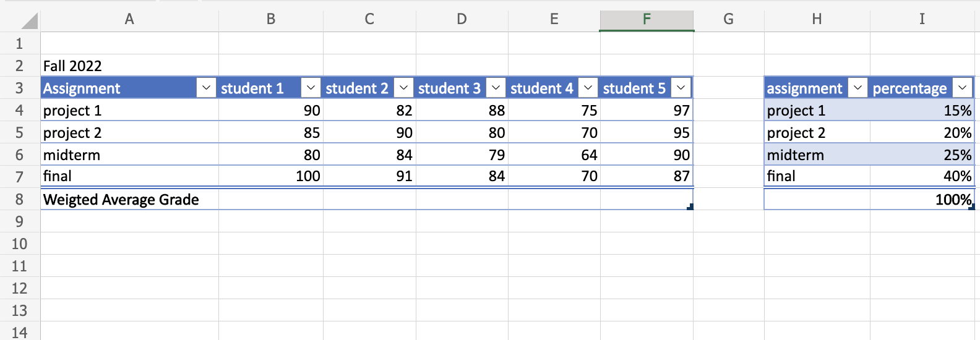980x340 pixels.
Task: Click the 40% percentage cell
Action: 922,176
